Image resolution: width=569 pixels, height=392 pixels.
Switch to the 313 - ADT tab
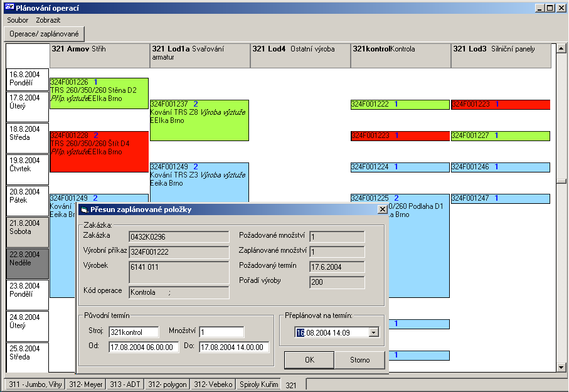(125, 384)
